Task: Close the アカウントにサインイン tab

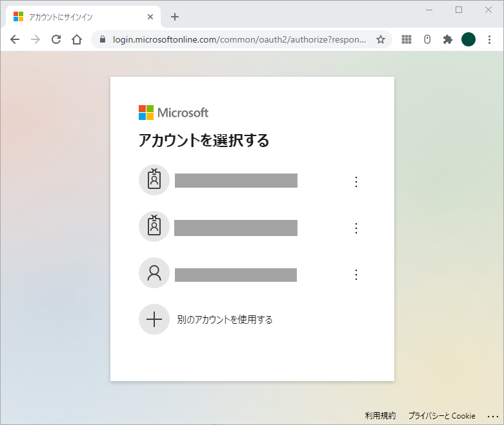Action: coord(150,17)
